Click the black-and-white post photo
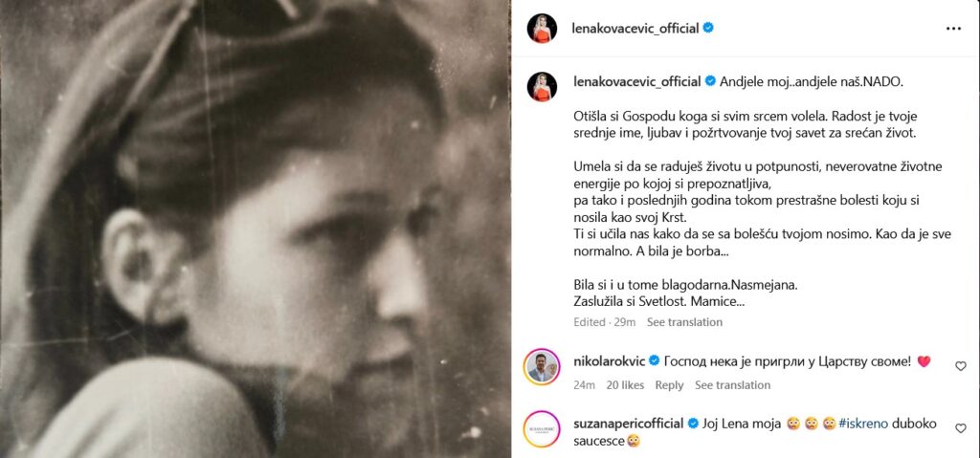This screenshot has width=980, height=458. pyautogui.click(x=255, y=229)
